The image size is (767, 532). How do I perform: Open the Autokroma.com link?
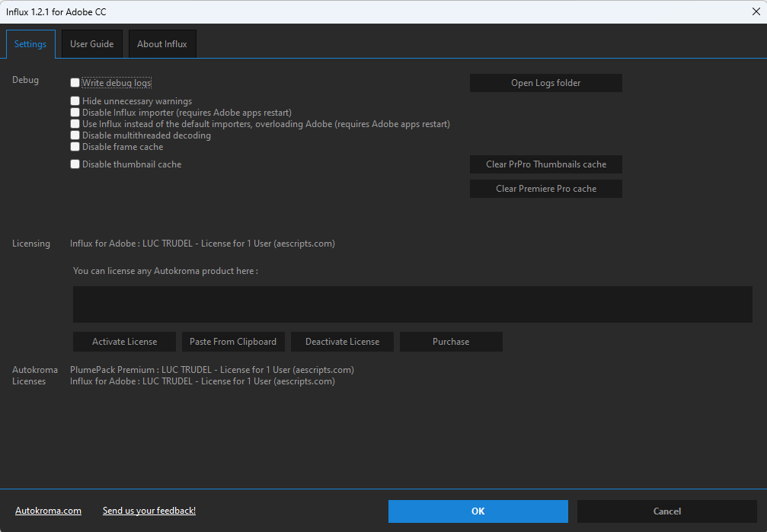click(x=49, y=511)
